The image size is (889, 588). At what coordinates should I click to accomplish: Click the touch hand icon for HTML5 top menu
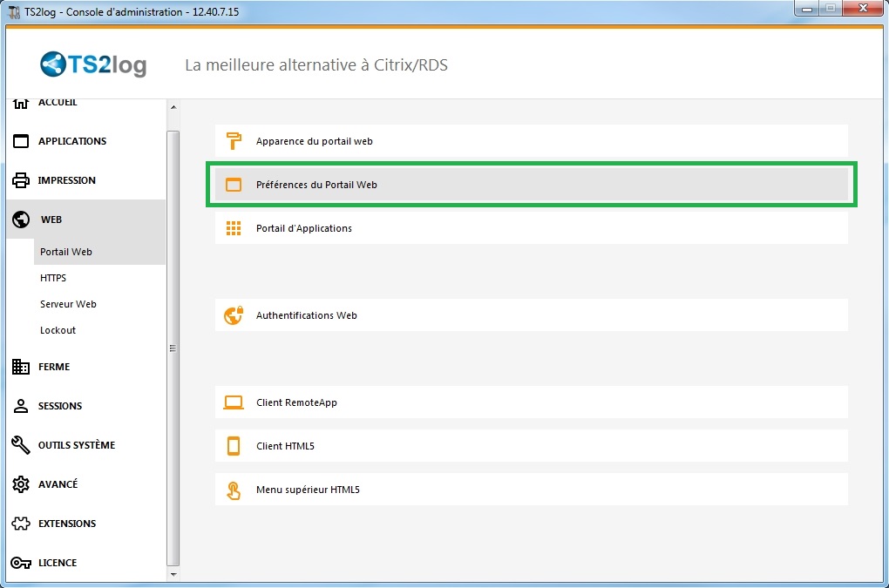pyautogui.click(x=233, y=490)
